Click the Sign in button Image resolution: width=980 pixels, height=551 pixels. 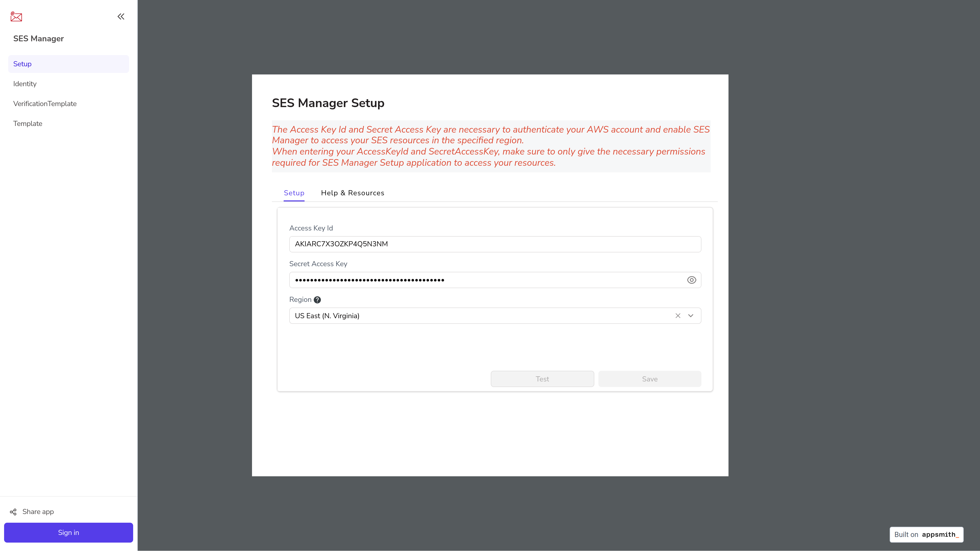tap(68, 532)
